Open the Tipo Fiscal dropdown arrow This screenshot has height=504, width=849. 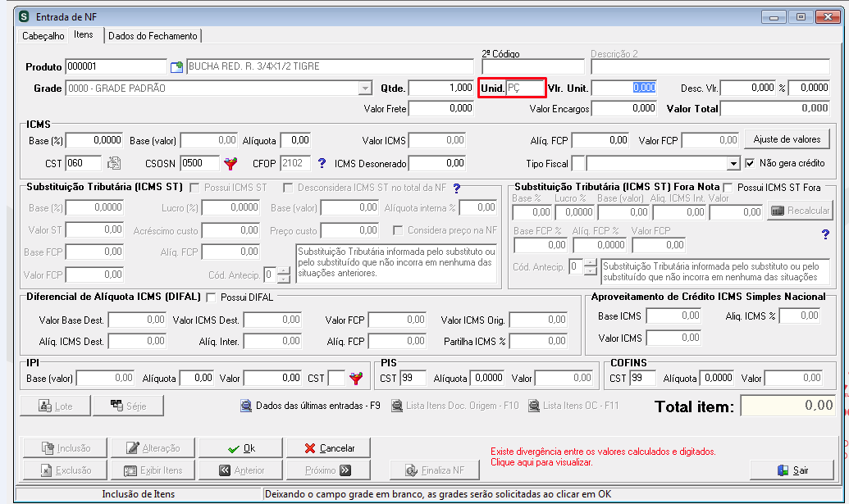(733, 163)
